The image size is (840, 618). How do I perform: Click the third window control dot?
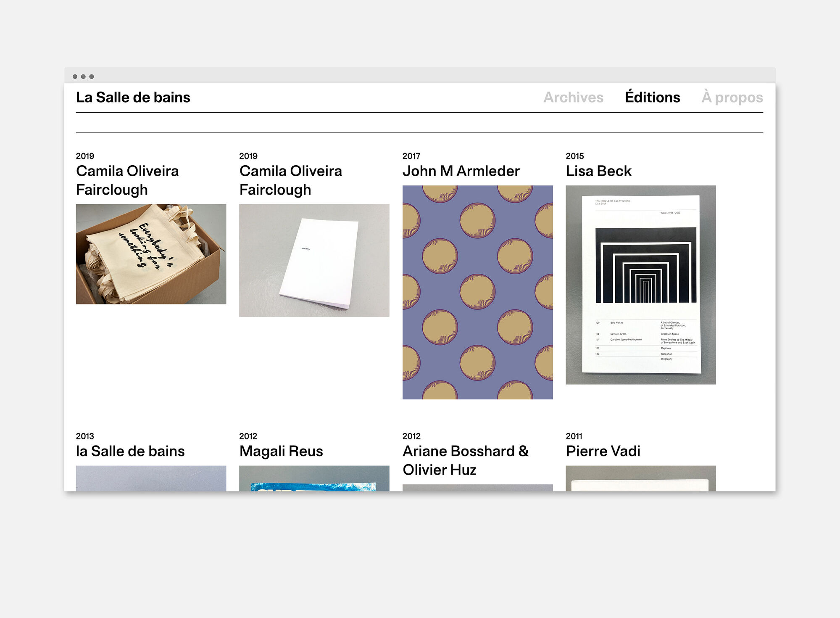click(x=92, y=77)
